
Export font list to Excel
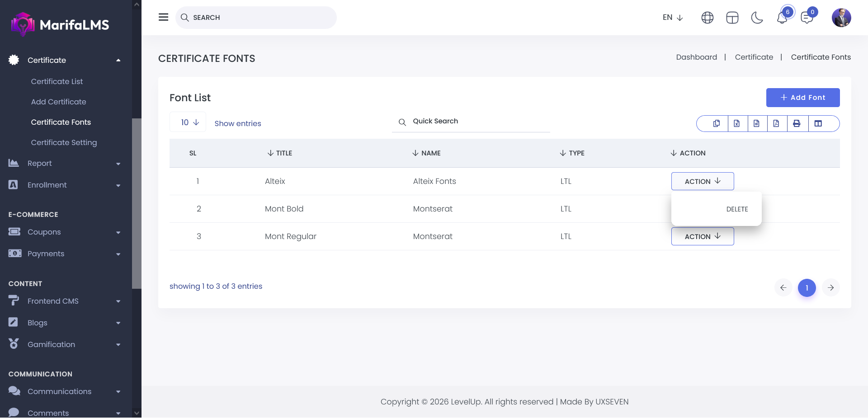[736, 123]
